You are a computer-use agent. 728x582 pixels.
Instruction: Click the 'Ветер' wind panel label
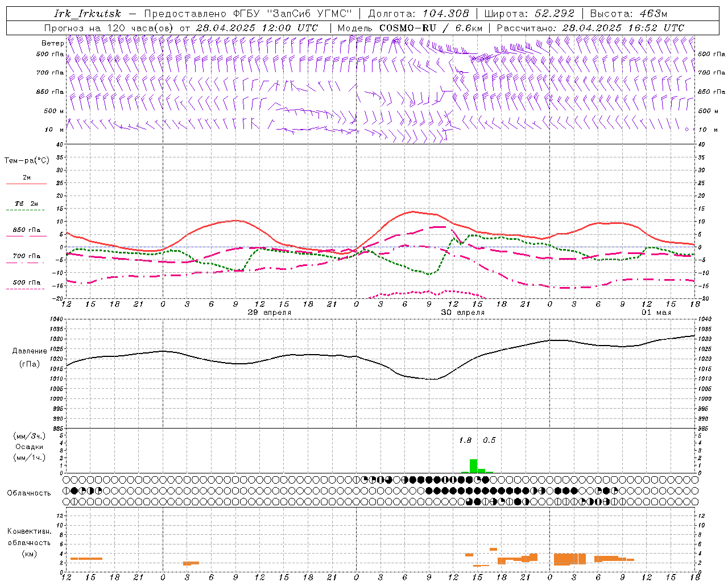(53, 43)
